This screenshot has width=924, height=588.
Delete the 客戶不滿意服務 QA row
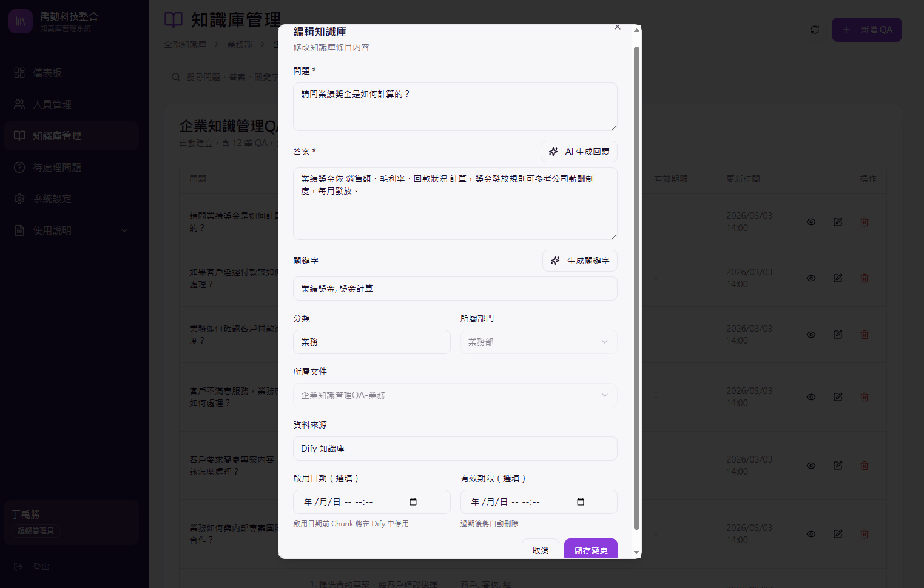(865, 397)
